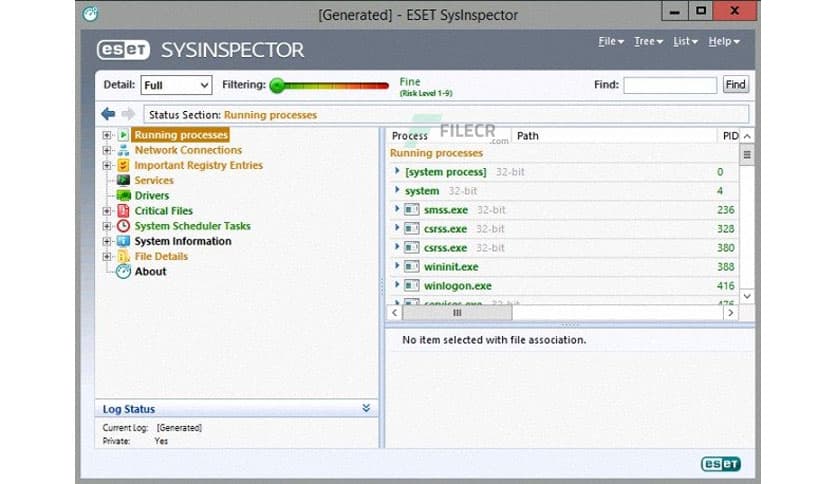Click the Status Section Running processes link
The width and height of the screenshot is (836, 484).
(270, 115)
